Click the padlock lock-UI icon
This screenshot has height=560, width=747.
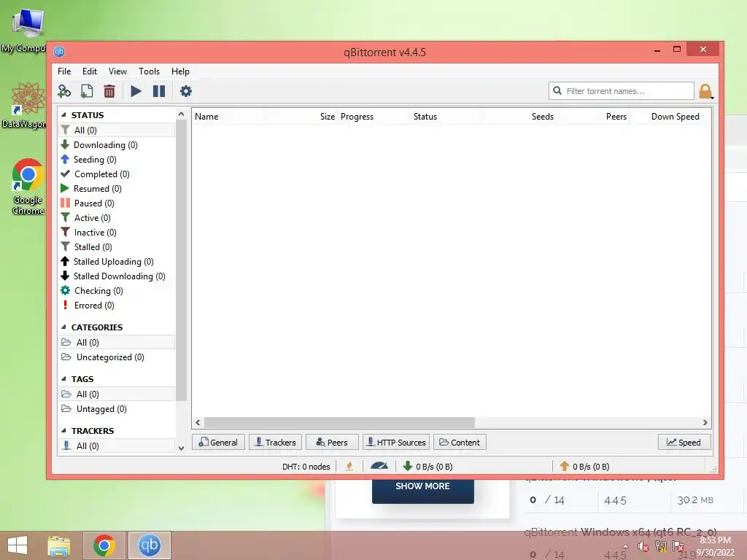click(x=705, y=91)
